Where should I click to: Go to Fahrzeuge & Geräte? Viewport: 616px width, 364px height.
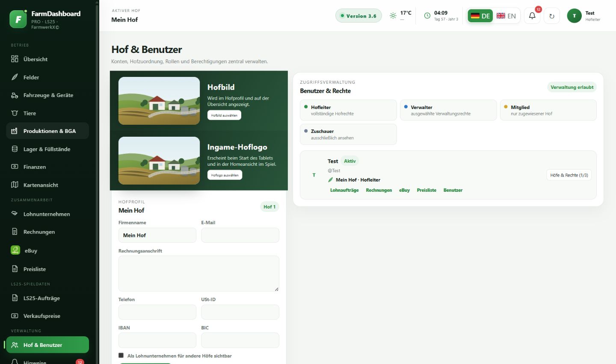[x=47, y=95]
